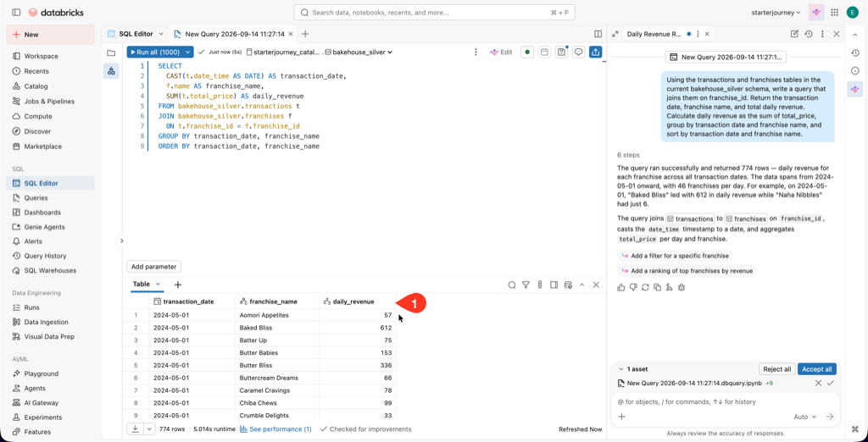Open the query kebab menu left of Edit
The image size is (868, 442).
click(476, 52)
